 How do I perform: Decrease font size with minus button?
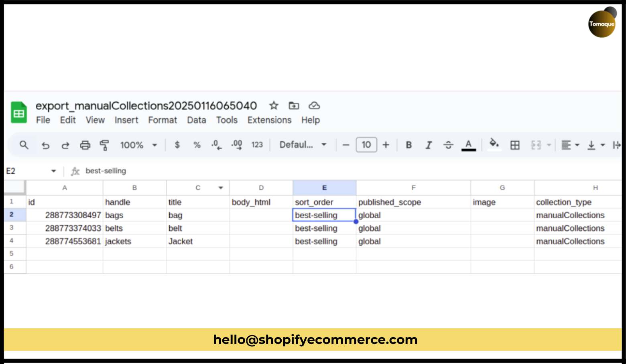346,145
